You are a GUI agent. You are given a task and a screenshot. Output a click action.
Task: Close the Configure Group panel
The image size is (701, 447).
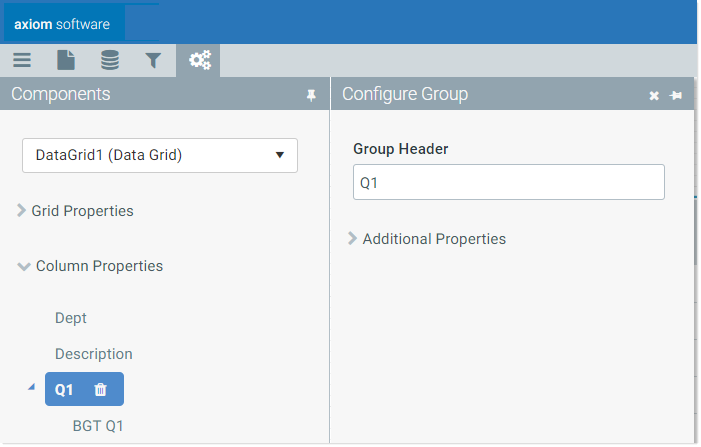654,96
